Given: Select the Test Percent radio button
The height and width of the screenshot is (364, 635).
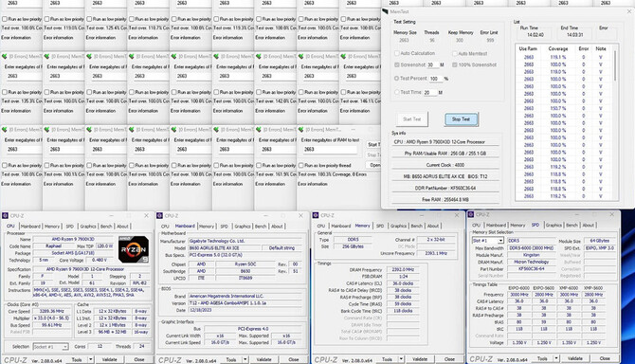Looking at the screenshot, I should tap(397, 78).
